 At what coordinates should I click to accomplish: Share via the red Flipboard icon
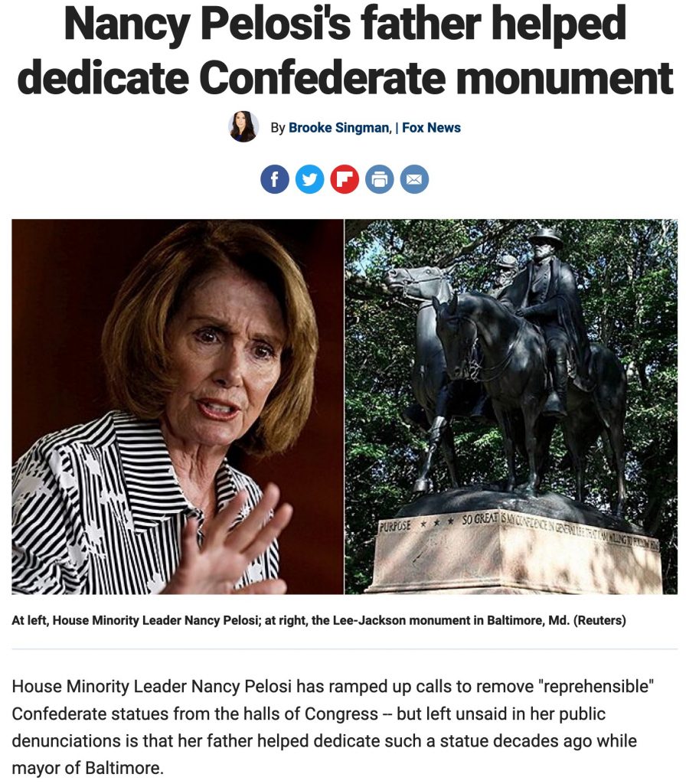point(345,179)
